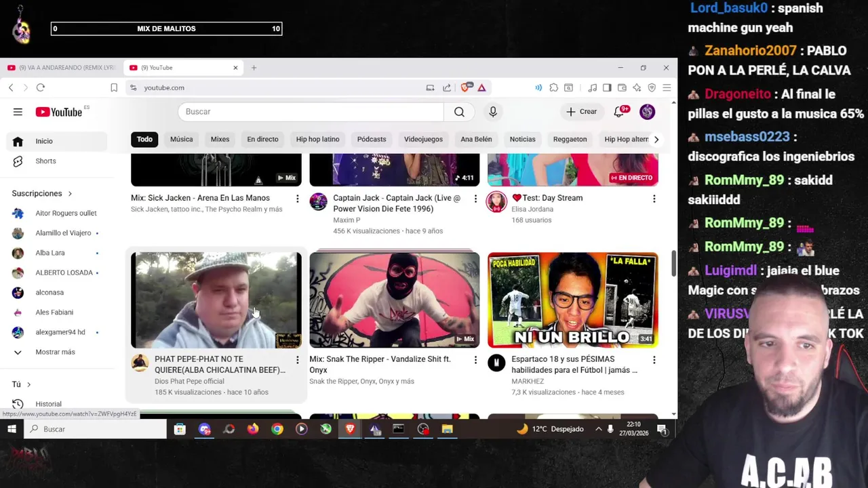
Task: Open the Brave wallet icon
Action: [622, 87]
